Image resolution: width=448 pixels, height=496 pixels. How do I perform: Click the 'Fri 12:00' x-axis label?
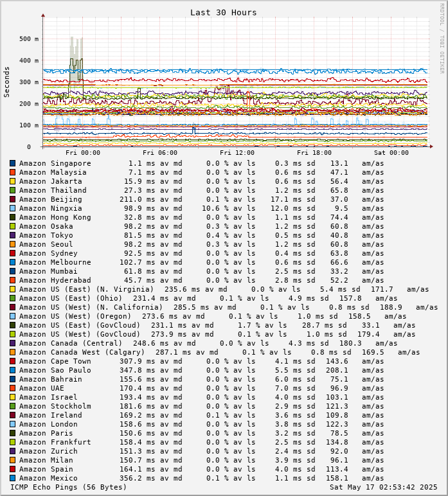pyautogui.click(x=237, y=153)
